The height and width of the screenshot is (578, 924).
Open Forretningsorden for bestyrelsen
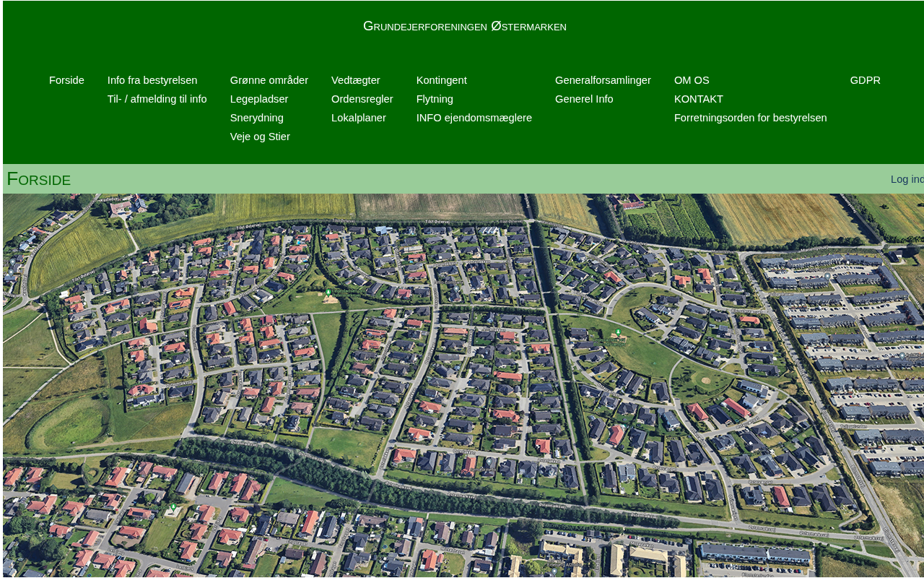click(x=750, y=118)
